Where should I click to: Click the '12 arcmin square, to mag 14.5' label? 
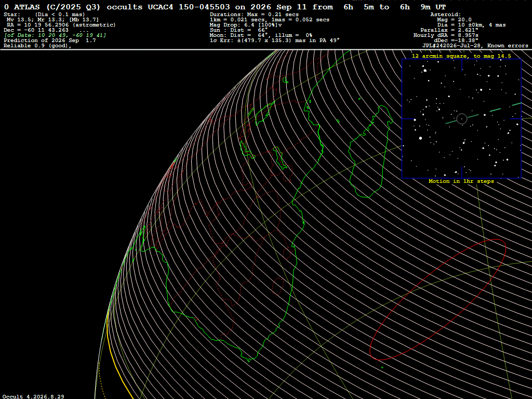pyautogui.click(x=461, y=56)
